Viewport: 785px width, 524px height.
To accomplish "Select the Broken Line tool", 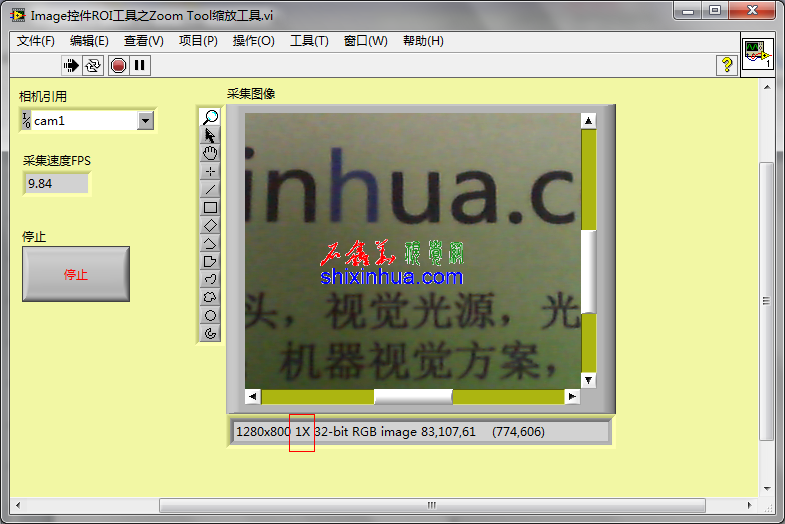I will coord(210,243).
